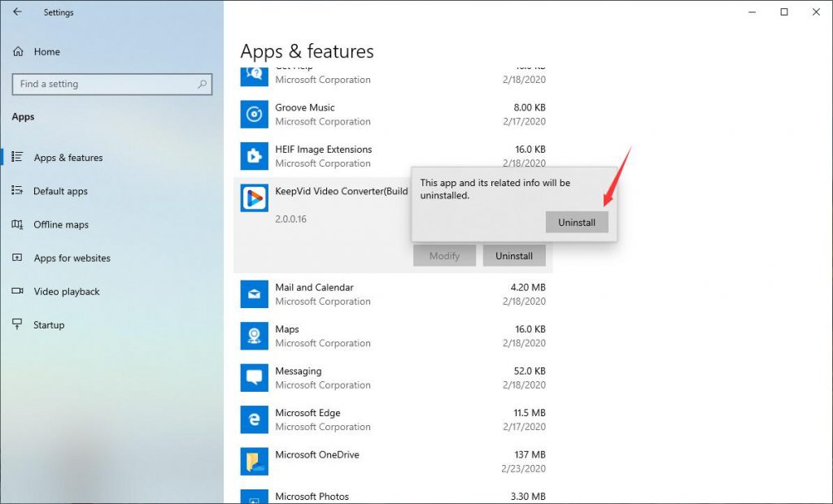Click the 11.5 MB Edge size
833x504 pixels.
[529, 413]
